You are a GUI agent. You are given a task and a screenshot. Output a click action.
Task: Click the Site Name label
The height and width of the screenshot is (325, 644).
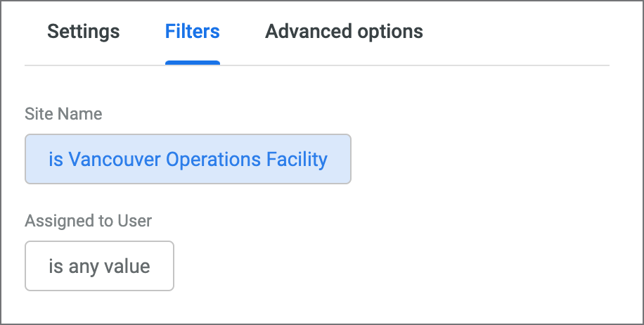click(x=63, y=114)
